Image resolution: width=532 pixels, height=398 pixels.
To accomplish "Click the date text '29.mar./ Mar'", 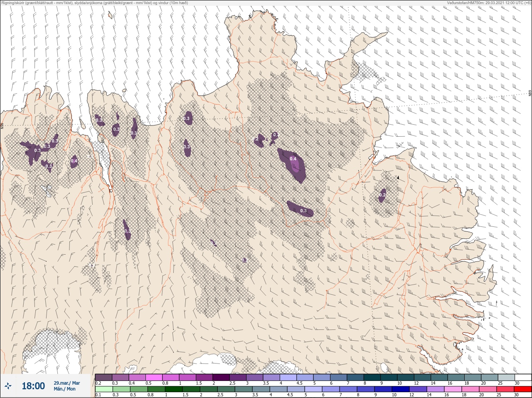I will coord(67,383).
